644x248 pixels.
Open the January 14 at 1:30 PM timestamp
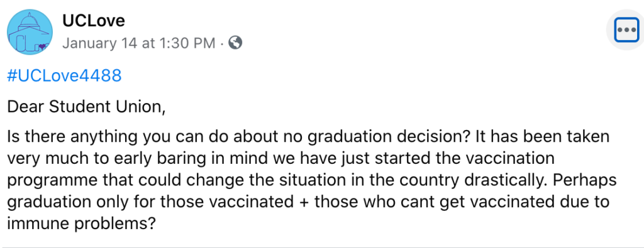pyautogui.click(x=139, y=43)
